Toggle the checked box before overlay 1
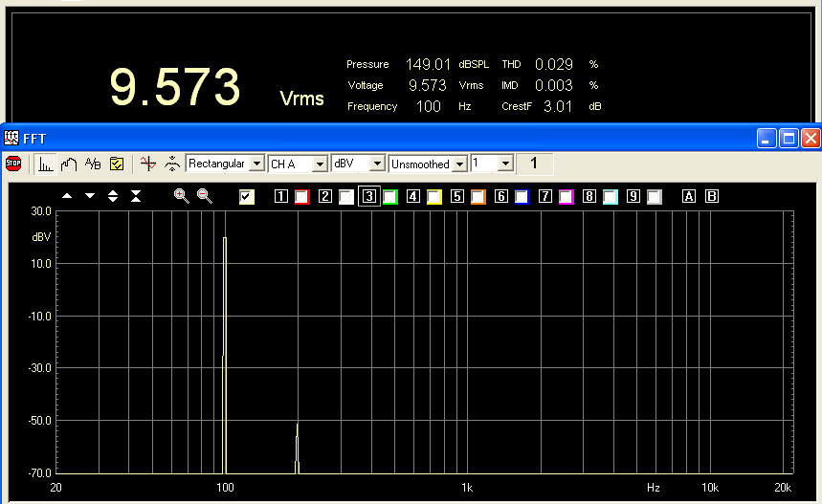822x504 pixels. pos(247,197)
